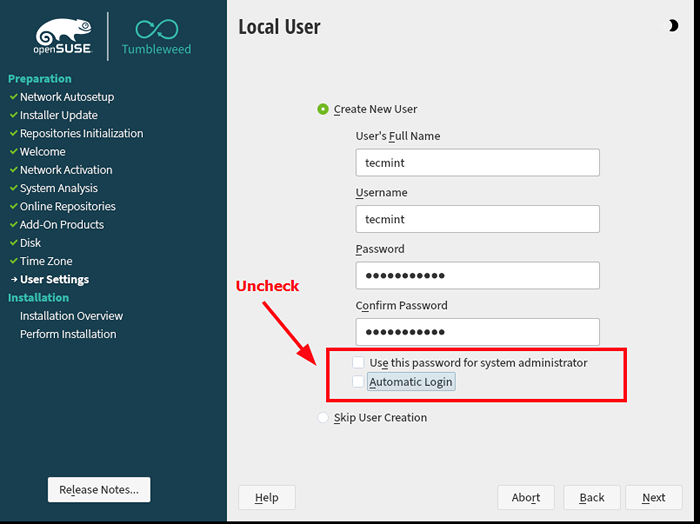The image size is (700, 524).
Task: Open Release Notes
Action: (x=99, y=490)
